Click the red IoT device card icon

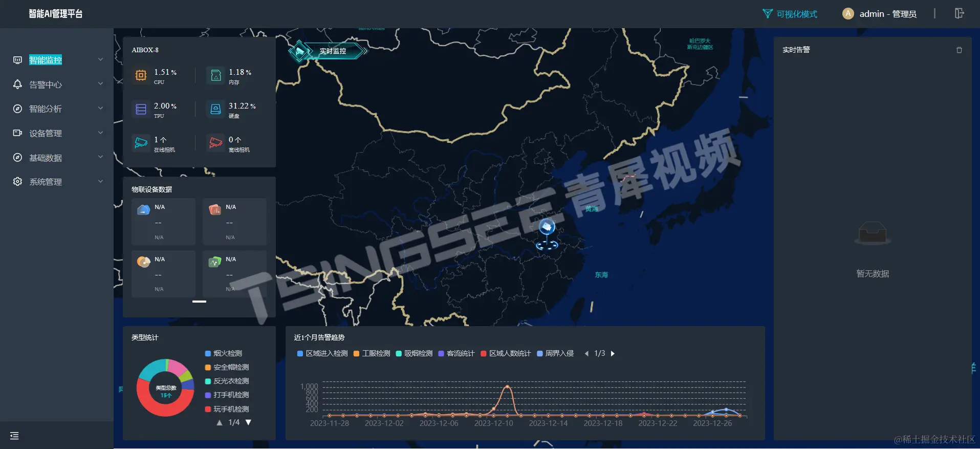(215, 209)
